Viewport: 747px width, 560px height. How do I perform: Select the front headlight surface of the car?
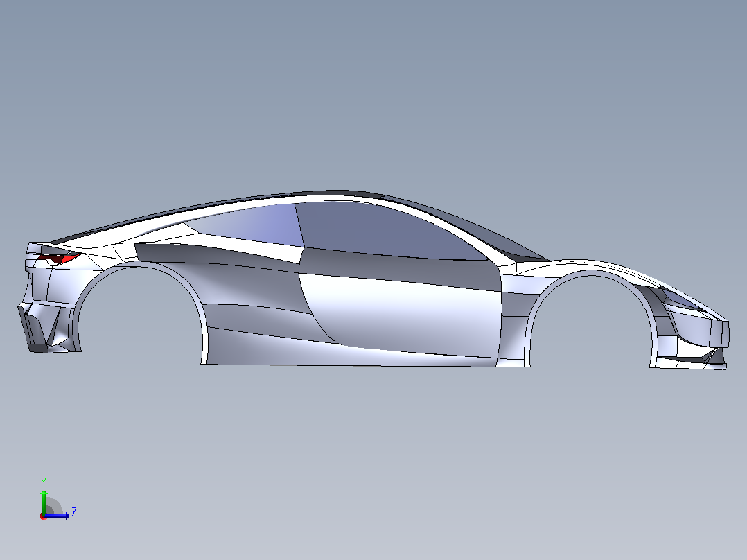(x=680, y=299)
